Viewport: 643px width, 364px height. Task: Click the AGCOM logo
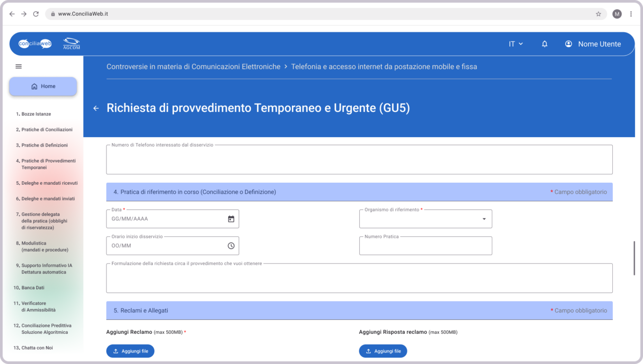71,44
